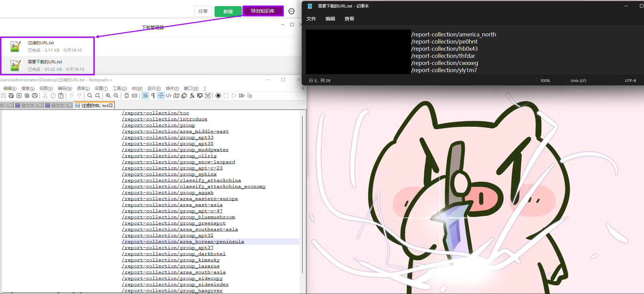Open the more options ellipsis icon
644x294 pixels.
pyautogui.click(x=292, y=11)
